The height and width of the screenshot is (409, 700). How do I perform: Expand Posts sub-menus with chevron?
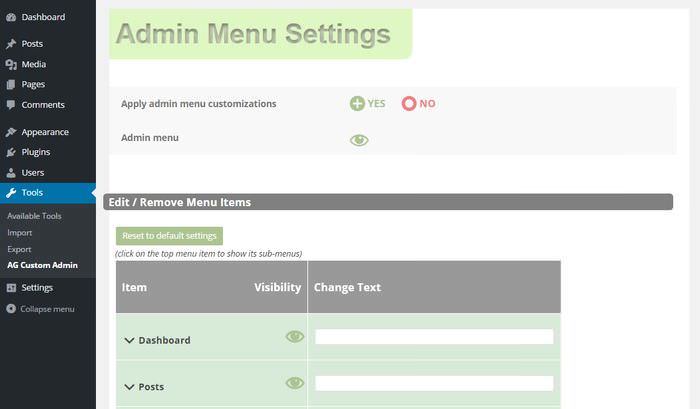point(129,387)
